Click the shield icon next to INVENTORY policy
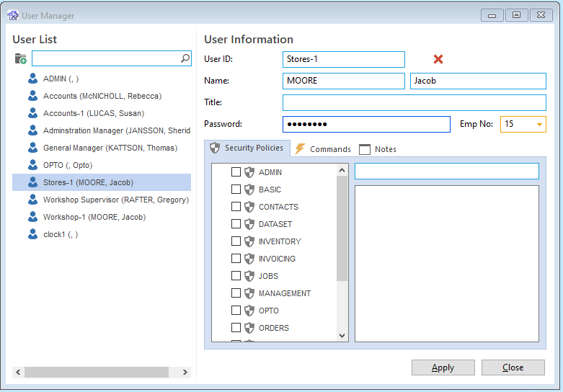The image size is (563, 392). click(249, 241)
